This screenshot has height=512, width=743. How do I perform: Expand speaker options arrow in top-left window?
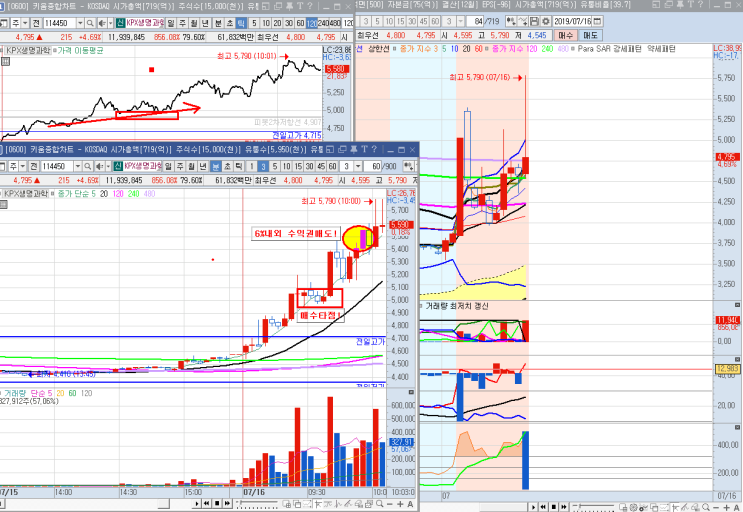110,23
